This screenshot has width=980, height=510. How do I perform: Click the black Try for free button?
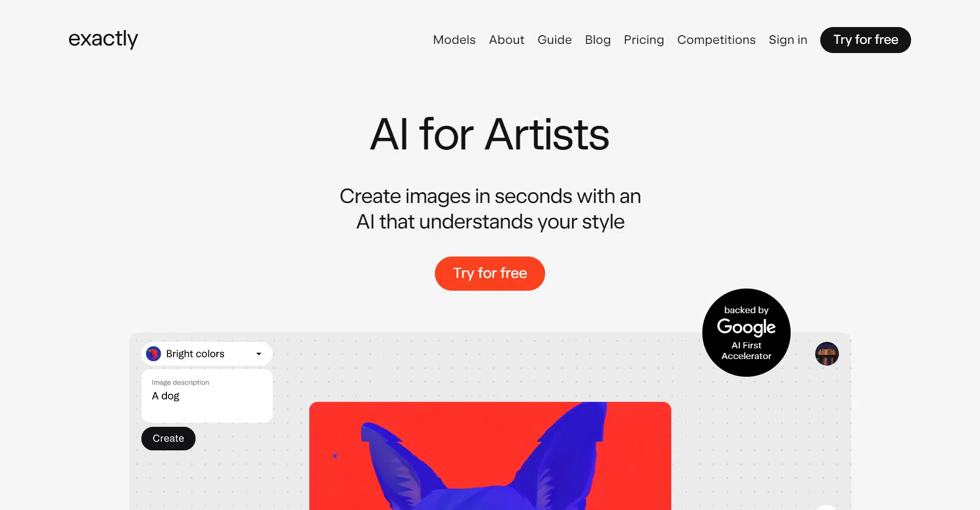click(x=866, y=40)
